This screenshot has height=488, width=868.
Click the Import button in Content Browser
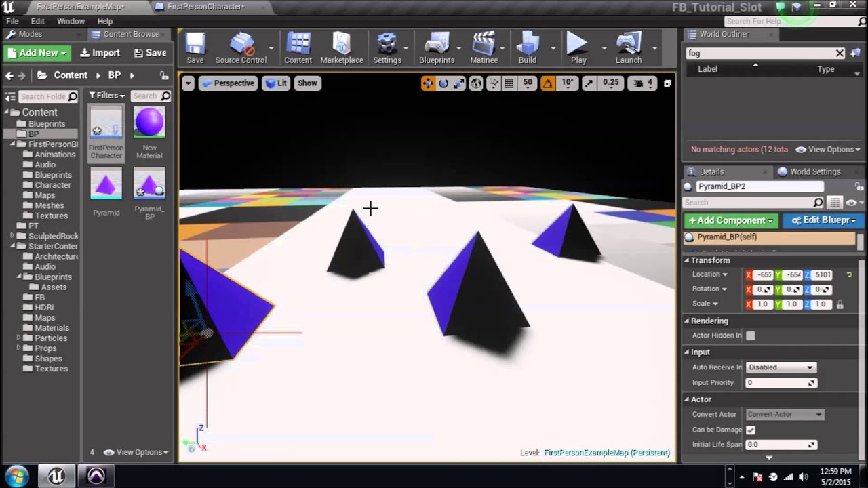100,53
